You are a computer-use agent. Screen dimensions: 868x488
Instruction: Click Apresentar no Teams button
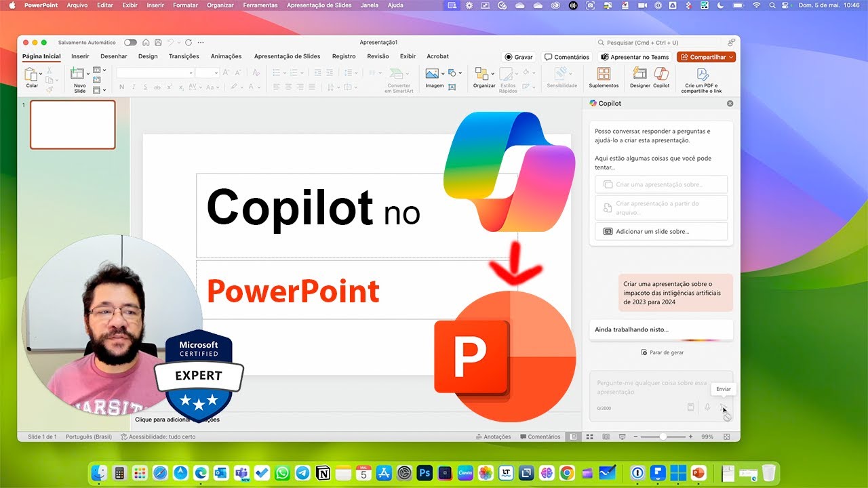click(635, 57)
